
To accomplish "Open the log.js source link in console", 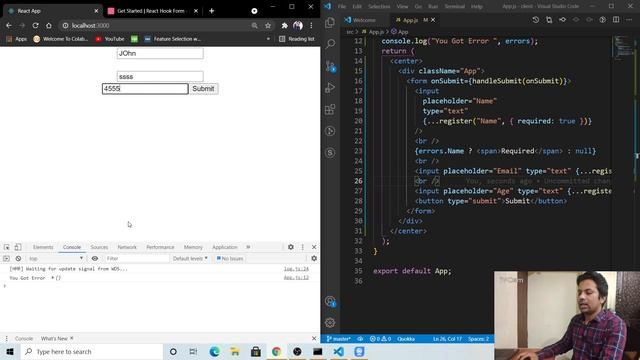I will [x=296, y=269].
